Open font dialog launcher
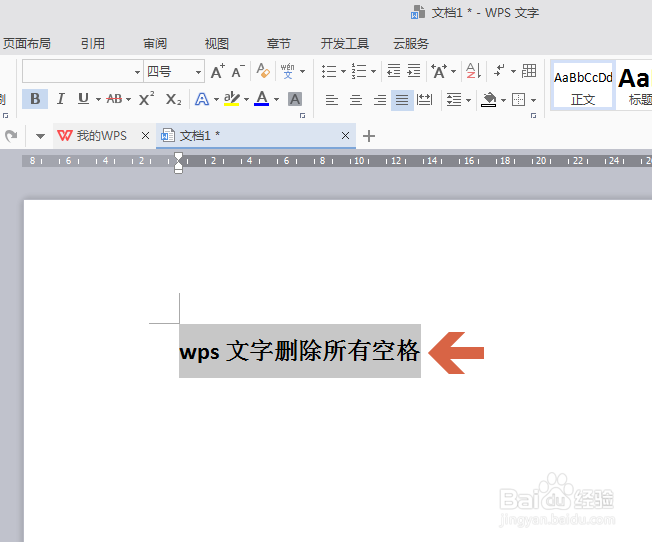The height and width of the screenshot is (542, 652). [x=302, y=115]
